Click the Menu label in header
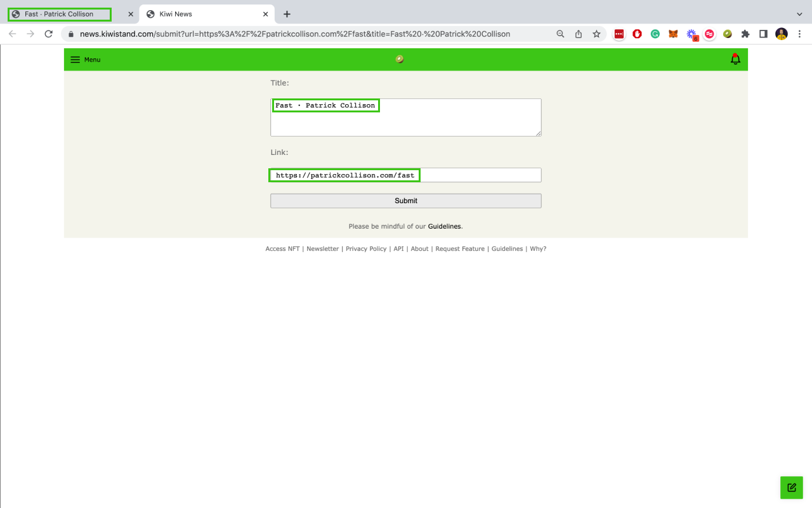Screen dimensions: 812x508 tap(93, 60)
